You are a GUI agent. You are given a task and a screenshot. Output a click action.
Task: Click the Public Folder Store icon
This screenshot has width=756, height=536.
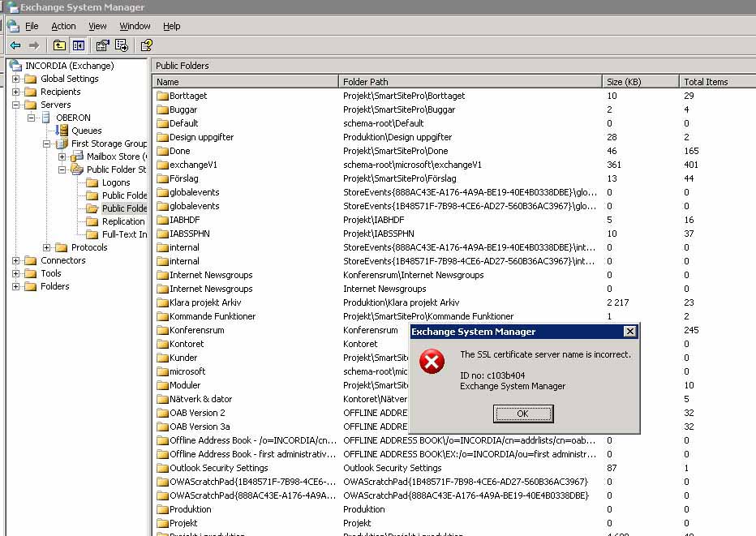[77, 169]
